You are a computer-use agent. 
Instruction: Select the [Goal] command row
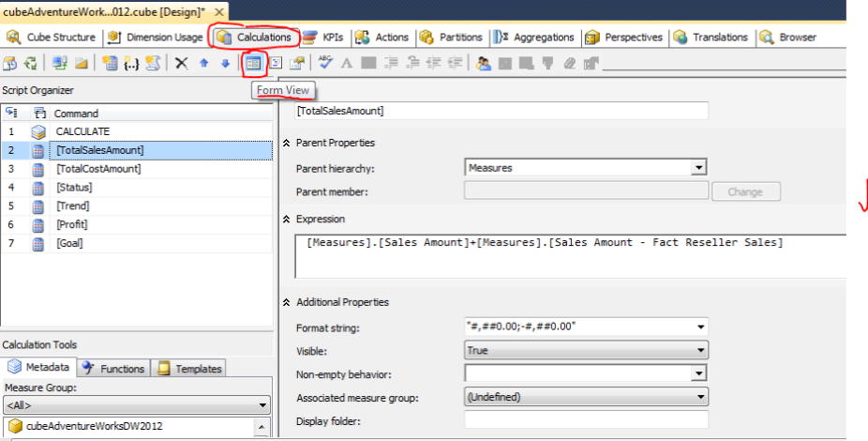(x=136, y=243)
